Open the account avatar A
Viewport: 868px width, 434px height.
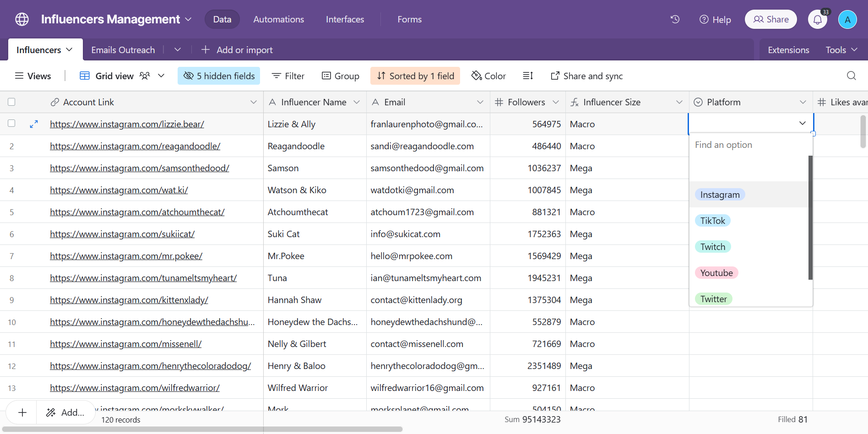(x=847, y=20)
